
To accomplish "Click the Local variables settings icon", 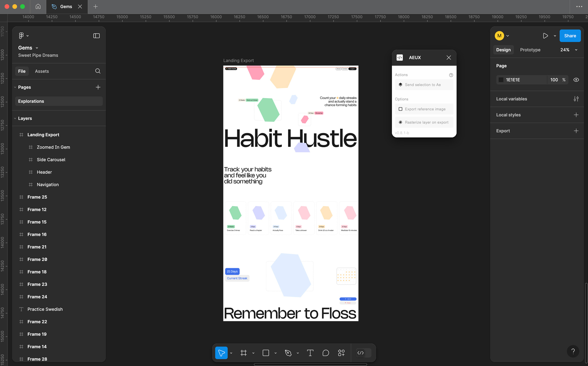I will tap(576, 99).
